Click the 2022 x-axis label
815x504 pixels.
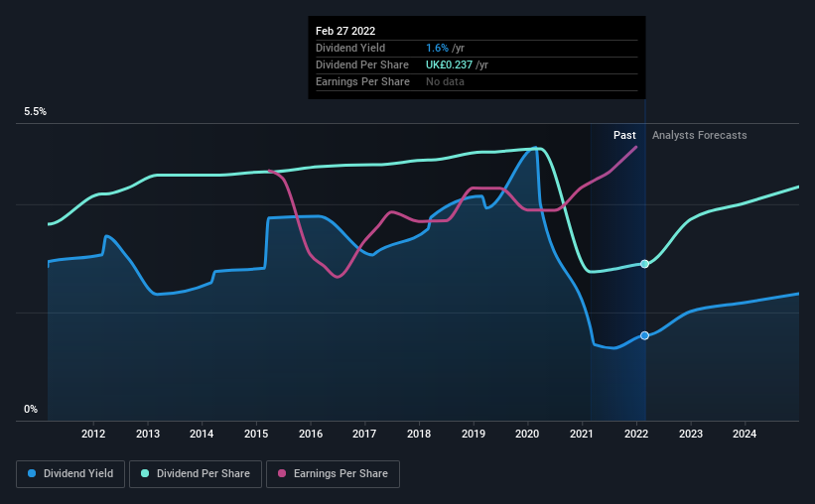click(636, 434)
